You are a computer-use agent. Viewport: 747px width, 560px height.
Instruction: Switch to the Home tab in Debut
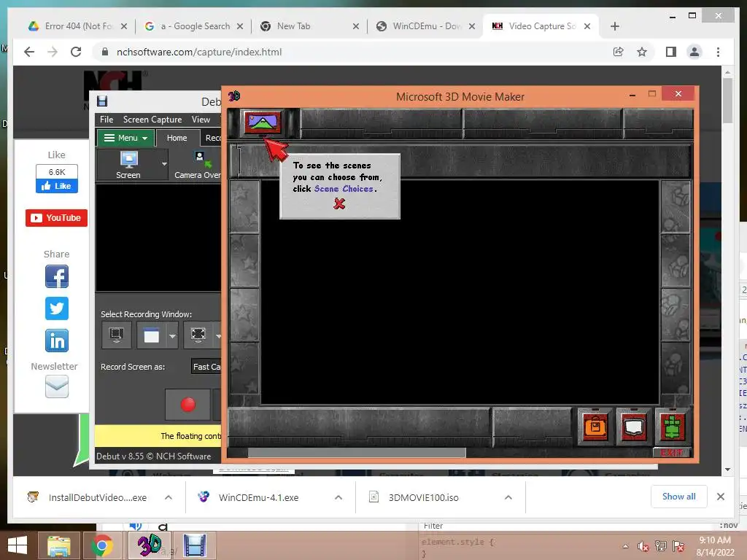click(x=177, y=138)
